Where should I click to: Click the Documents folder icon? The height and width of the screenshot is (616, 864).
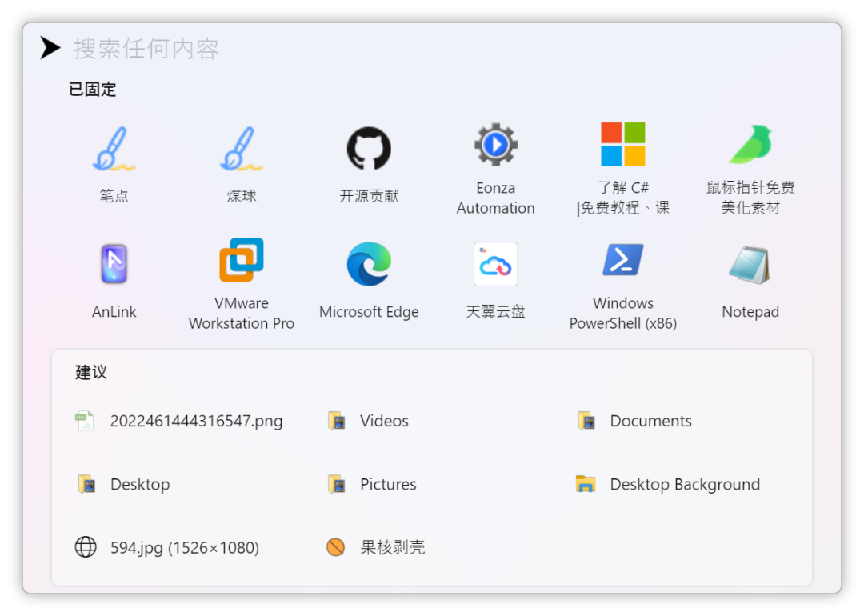pyautogui.click(x=586, y=421)
